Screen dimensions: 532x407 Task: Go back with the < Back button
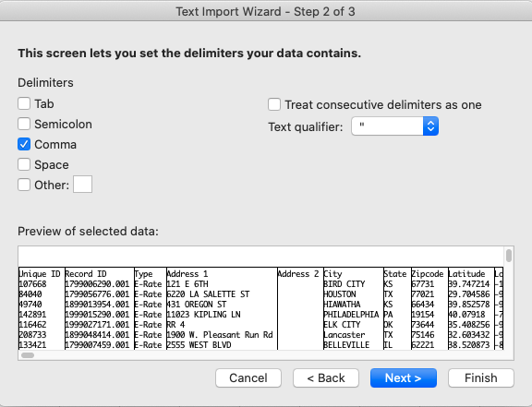[x=326, y=377]
